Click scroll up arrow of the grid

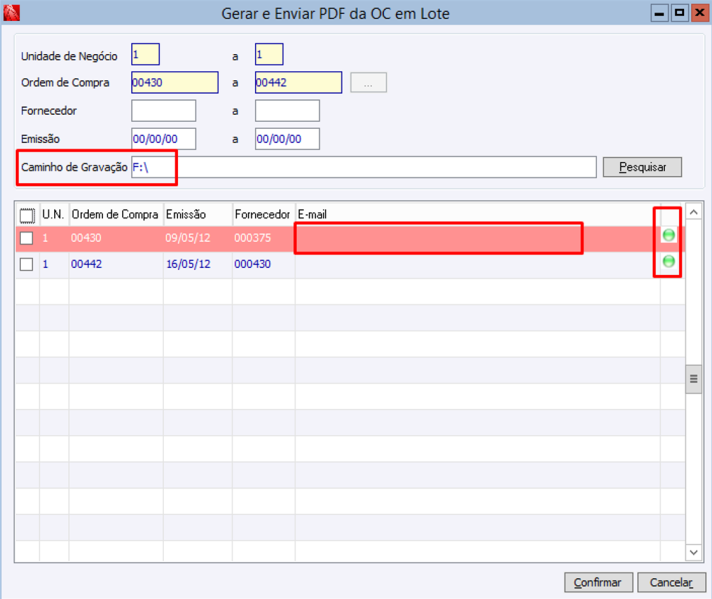[693, 212]
